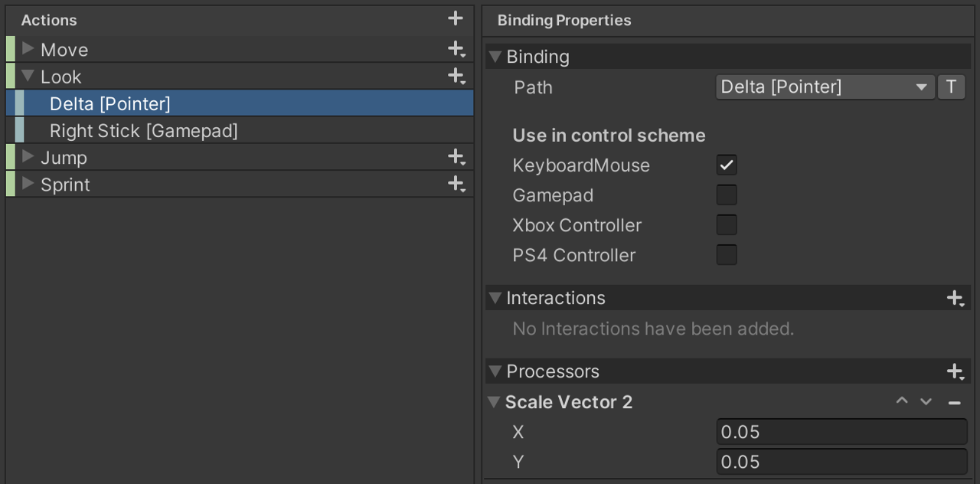The image size is (980, 484).
Task: Add an Interaction with the plus icon
Action: pyautogui.click(x=955, y=298)
